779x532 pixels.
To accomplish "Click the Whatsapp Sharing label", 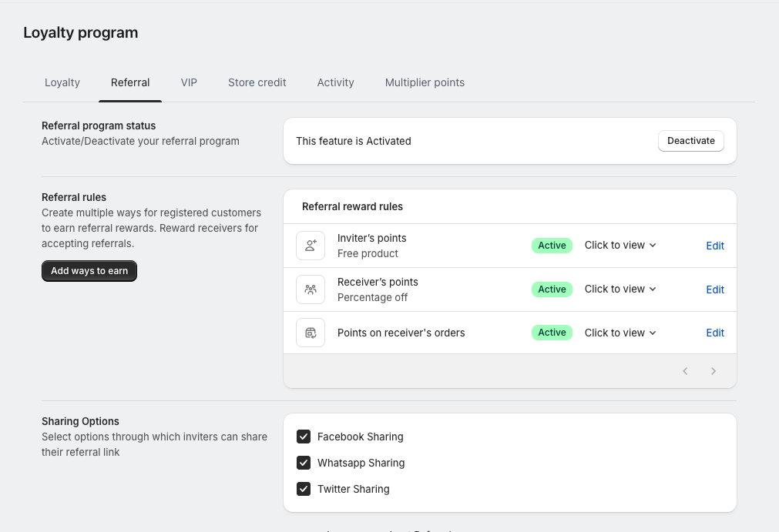I will click(x=361, y=463).
